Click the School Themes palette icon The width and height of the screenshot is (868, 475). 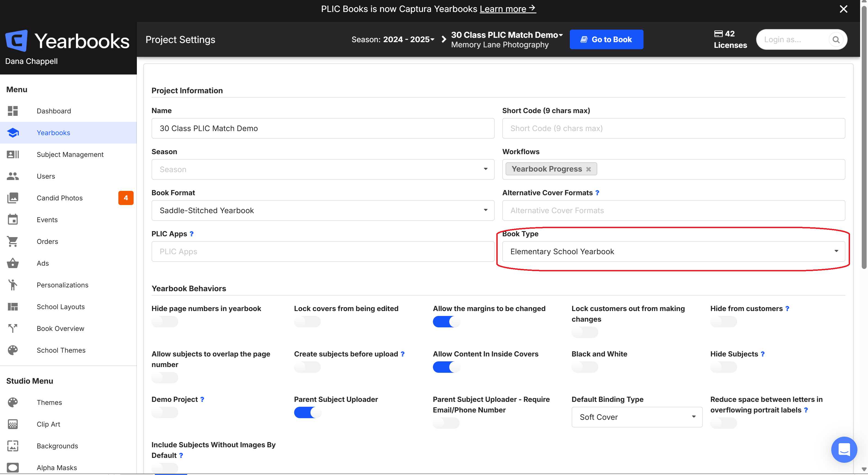[13, 350]
